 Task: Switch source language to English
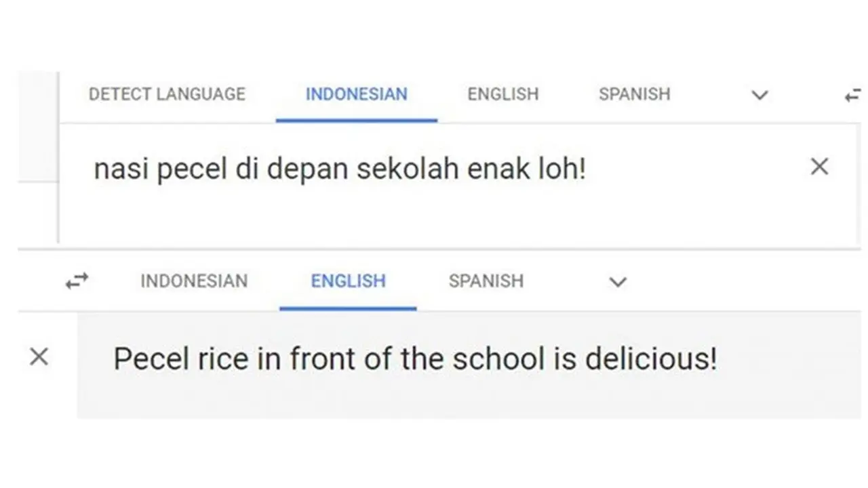(502, 94)
